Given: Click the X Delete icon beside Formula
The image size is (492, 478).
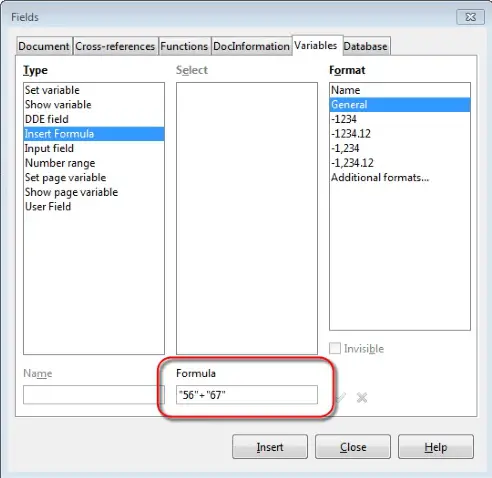Looking at the screenshot, I should [x=362, y=397].
